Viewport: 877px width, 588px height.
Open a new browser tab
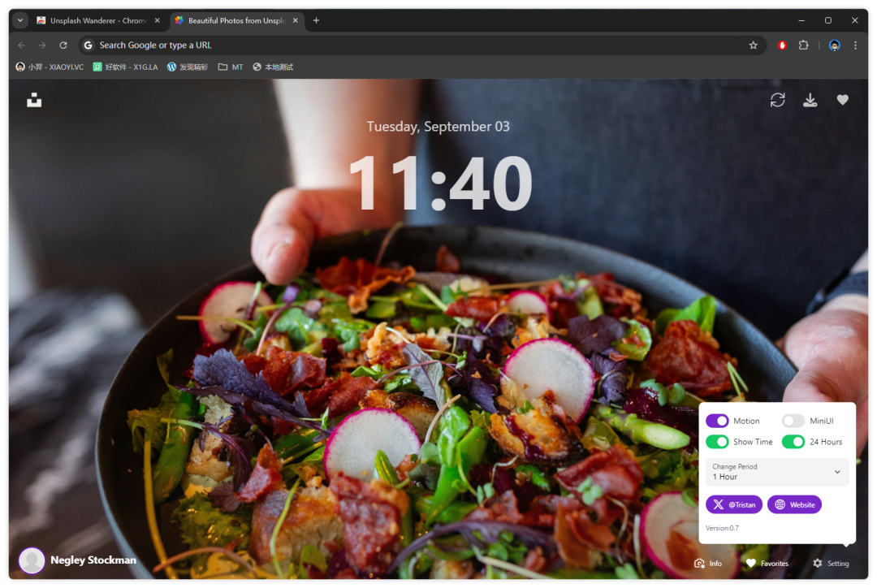(x=316, y=20)
